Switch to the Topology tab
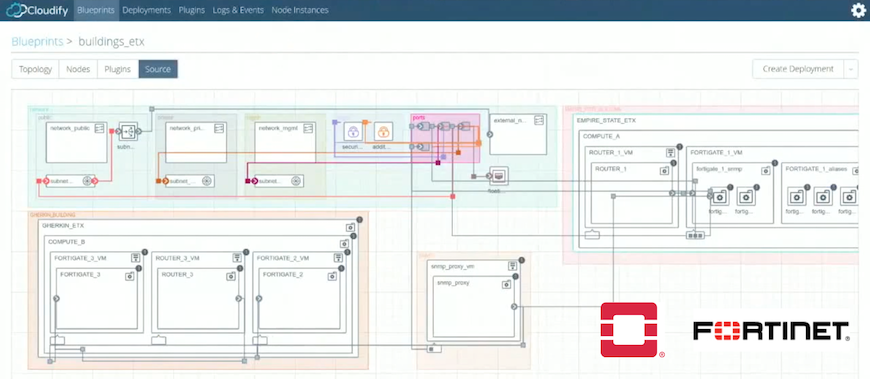The image size is (870, 379). coord(36,69)
